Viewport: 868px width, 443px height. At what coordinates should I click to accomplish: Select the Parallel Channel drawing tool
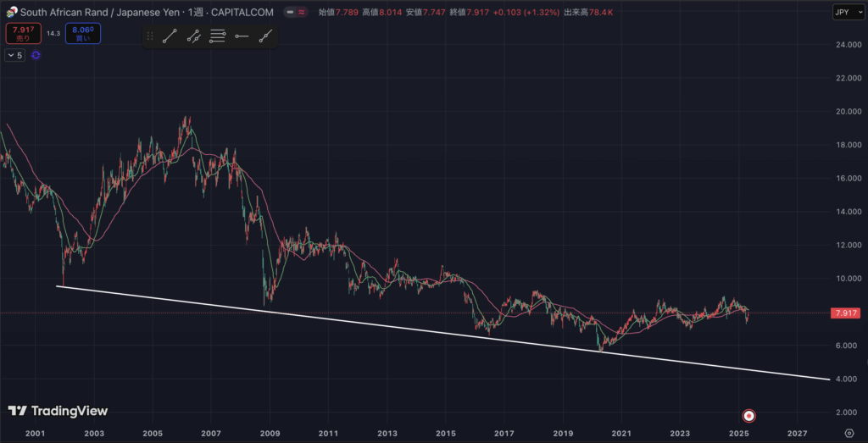(194, 36)
